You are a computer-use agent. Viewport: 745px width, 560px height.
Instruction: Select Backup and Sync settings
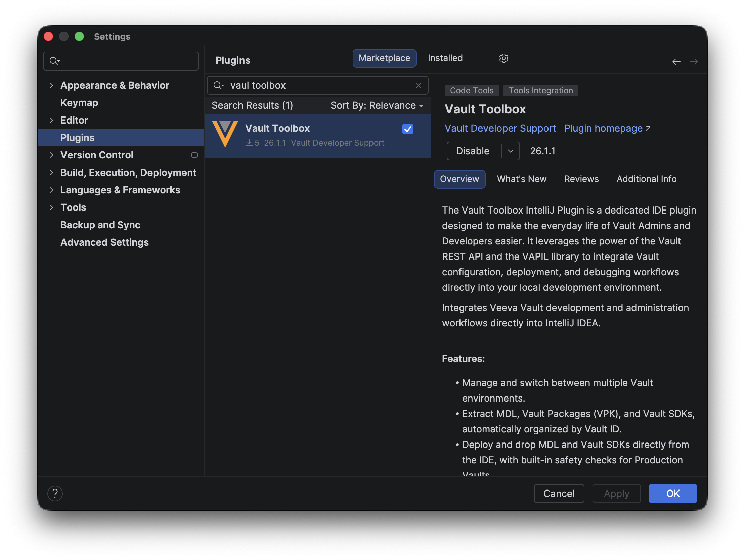[x=100, y=225]
